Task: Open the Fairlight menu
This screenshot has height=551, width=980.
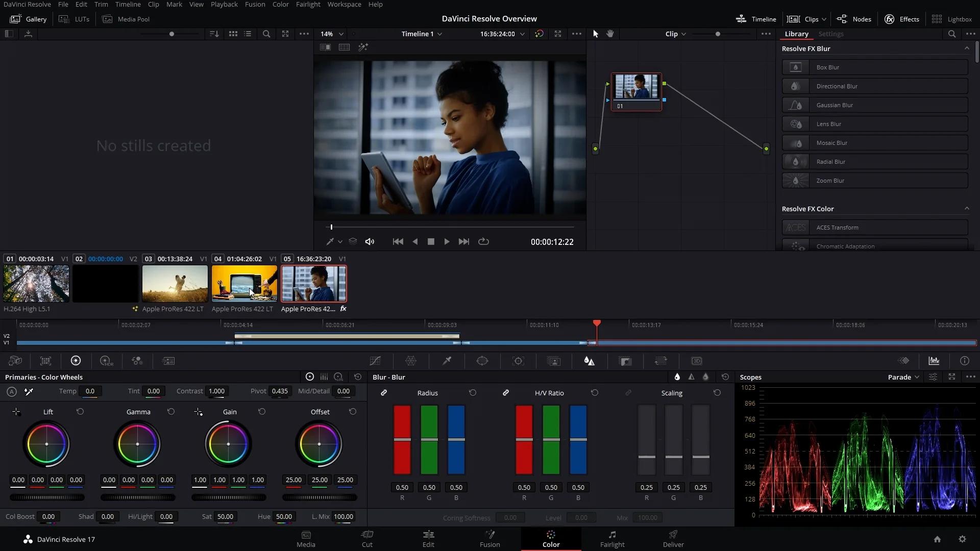Action: point(308,4)
